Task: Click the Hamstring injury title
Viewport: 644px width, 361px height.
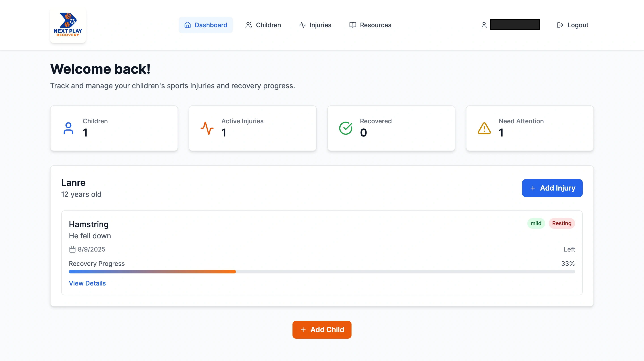Action: [89, 224]
